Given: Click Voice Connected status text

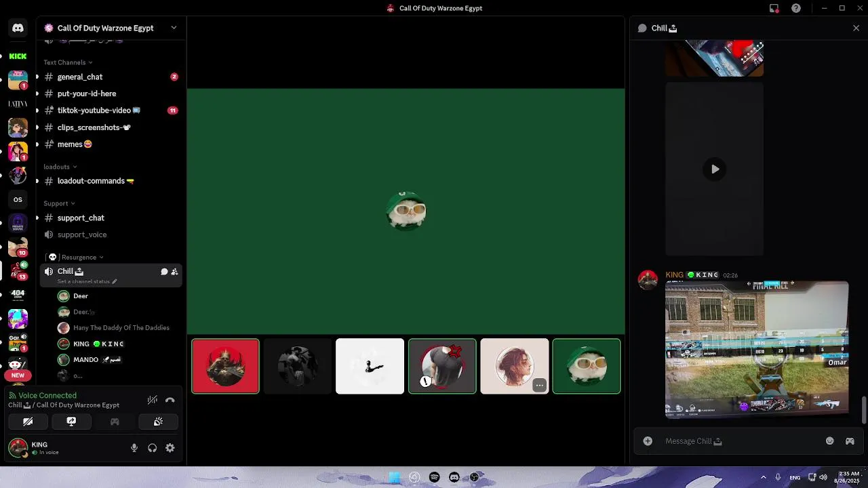Looking at the screenshot, I should pos(47,395).
